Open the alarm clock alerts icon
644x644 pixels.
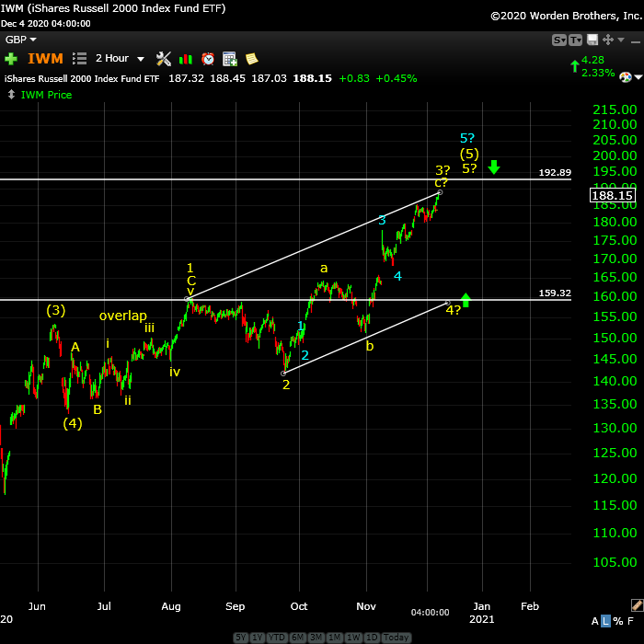(x=208, y=59)
